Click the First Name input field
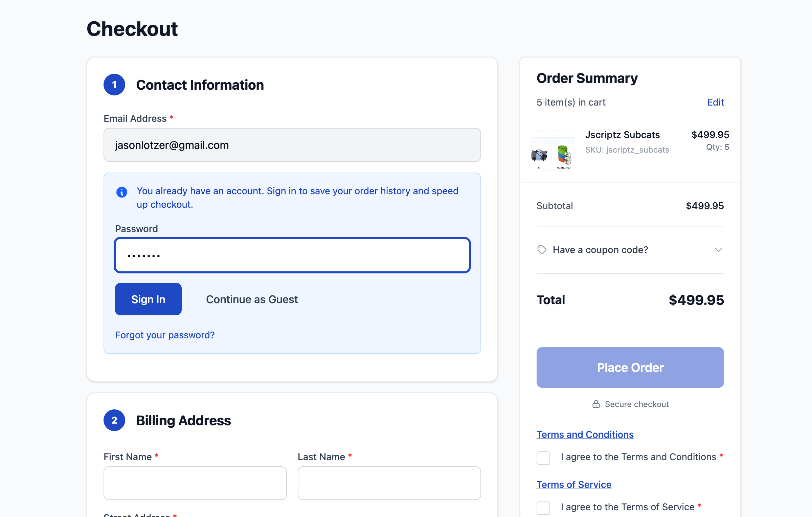This screenshot has width=812, height=517. (x=195, y=483)
